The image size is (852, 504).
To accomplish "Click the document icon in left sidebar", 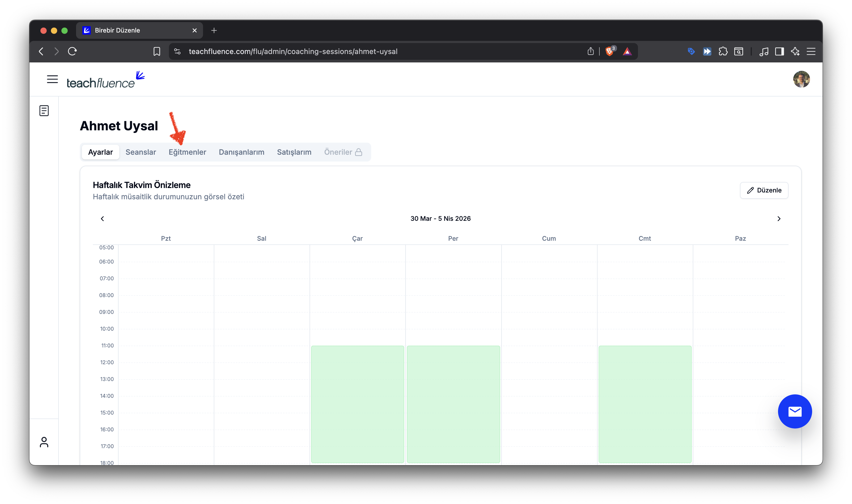I will pos(44,111).
